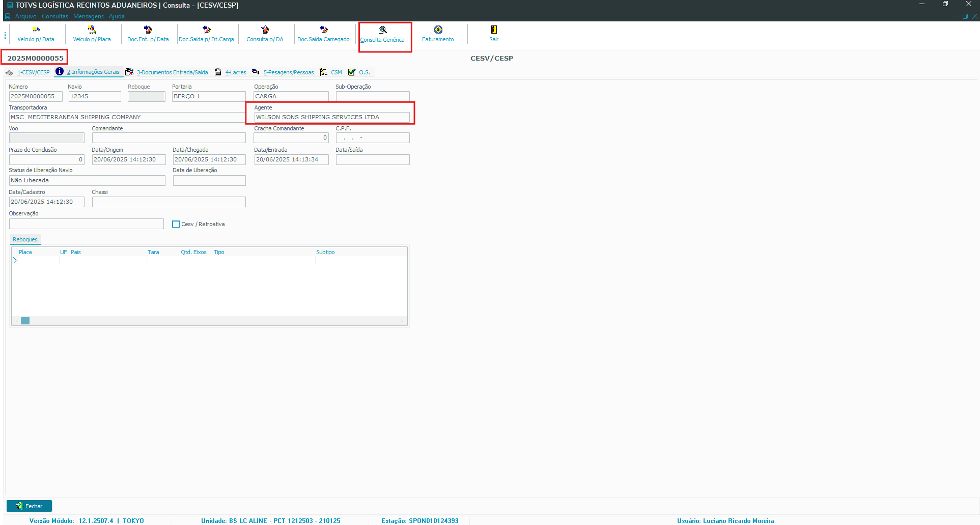Click the Agente field
The image size is (980, 525).
coord(332,117)
